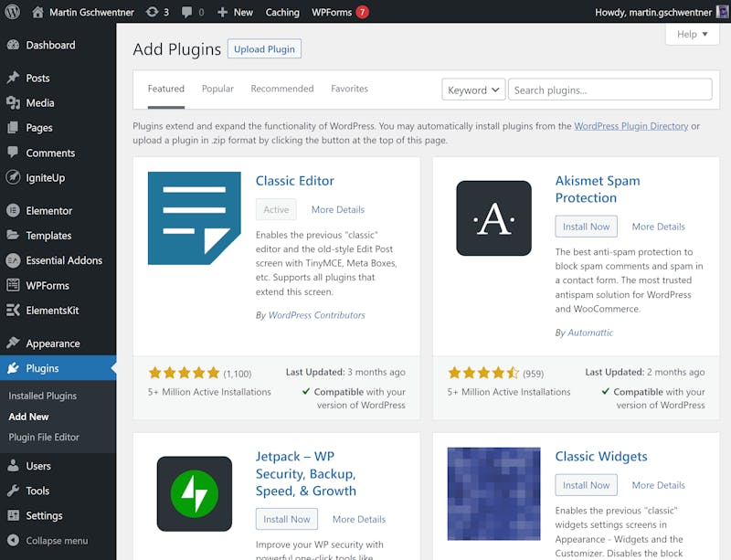Screen dimensions: 731x560
Task: Click the Akismet star rating
Action: 483,373
